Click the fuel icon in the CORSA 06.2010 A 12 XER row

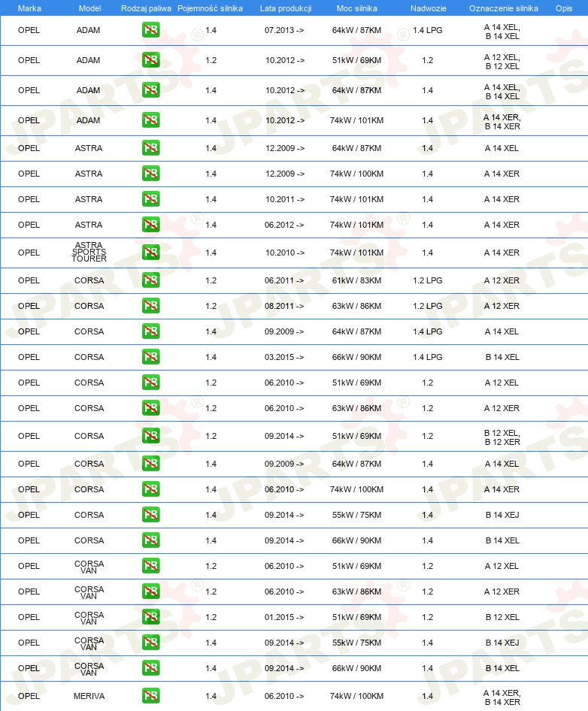(x=150, y=408)
